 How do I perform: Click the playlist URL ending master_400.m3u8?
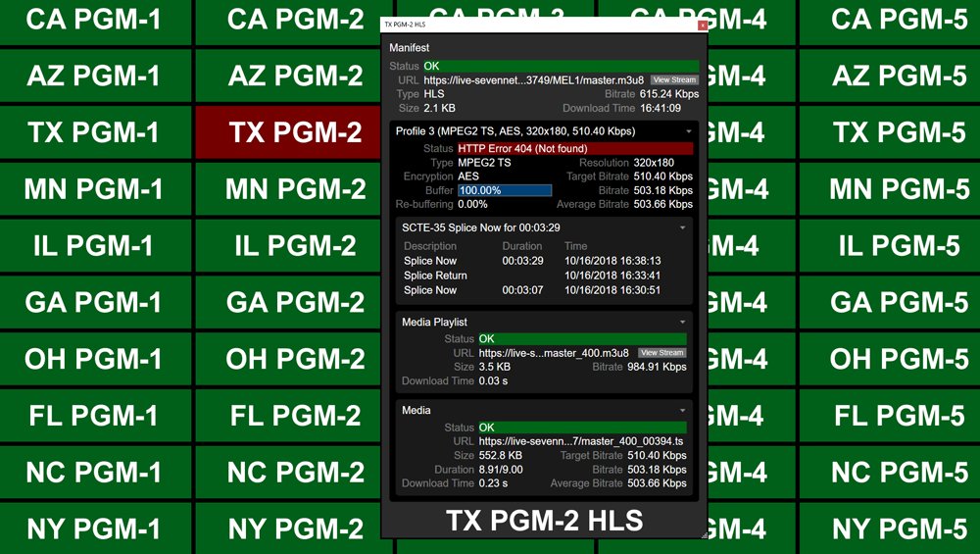[554, 353]
